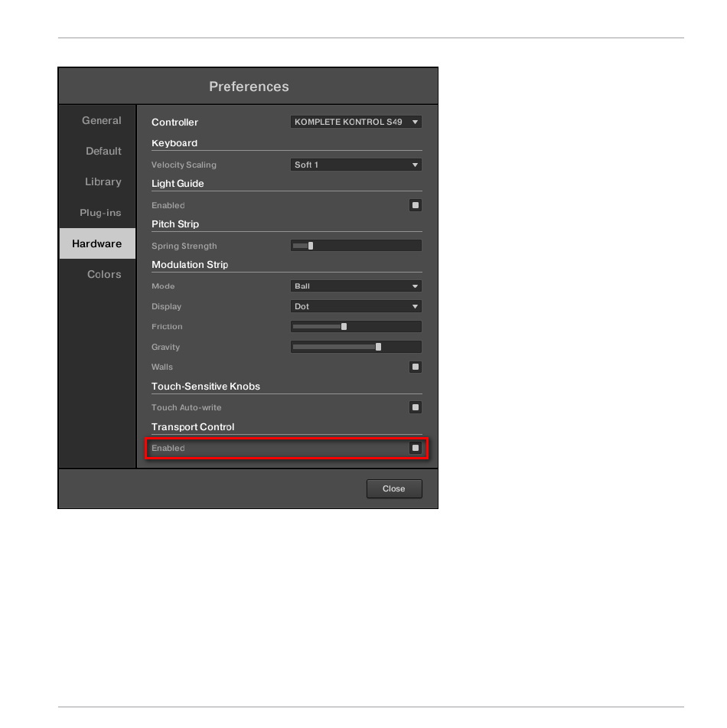Toggle the Light Guide Enabled checkbox
The image size is (727, 728).
click(x=416, y=205)
